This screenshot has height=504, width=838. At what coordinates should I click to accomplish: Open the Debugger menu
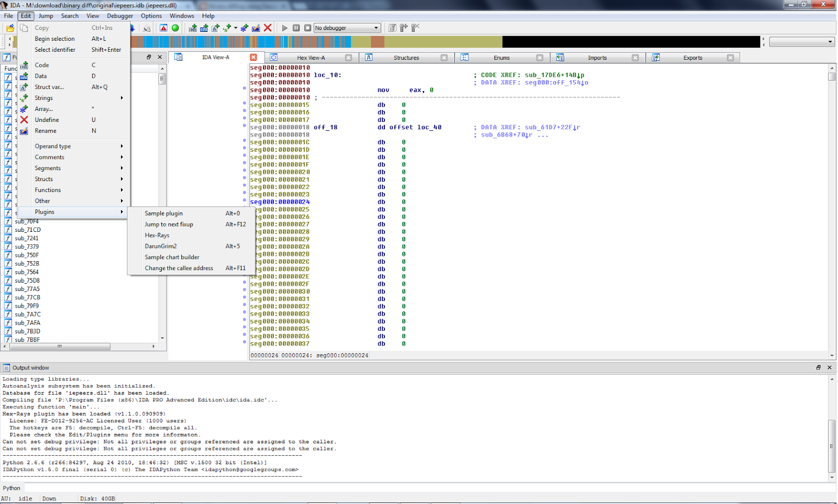[120, 16]
